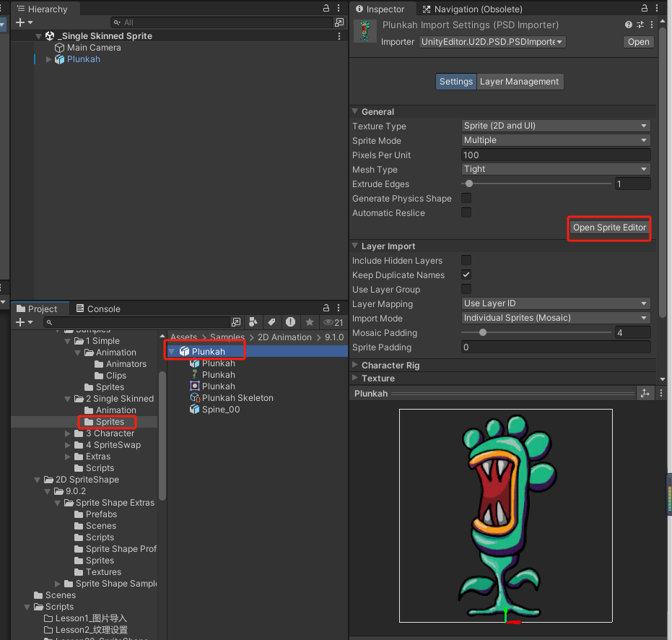
Task: Click the Mosaic Padding slider handle
Action: 483,332
